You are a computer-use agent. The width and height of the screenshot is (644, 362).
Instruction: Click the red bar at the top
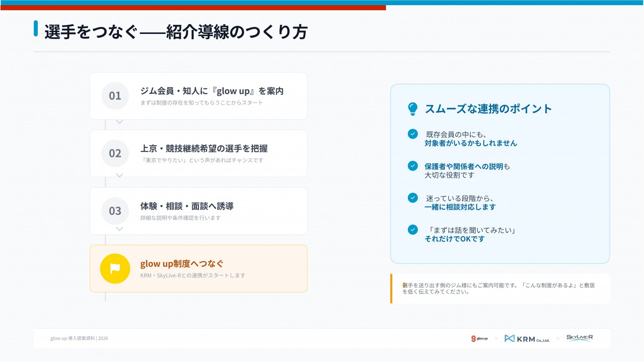[193, 8]
